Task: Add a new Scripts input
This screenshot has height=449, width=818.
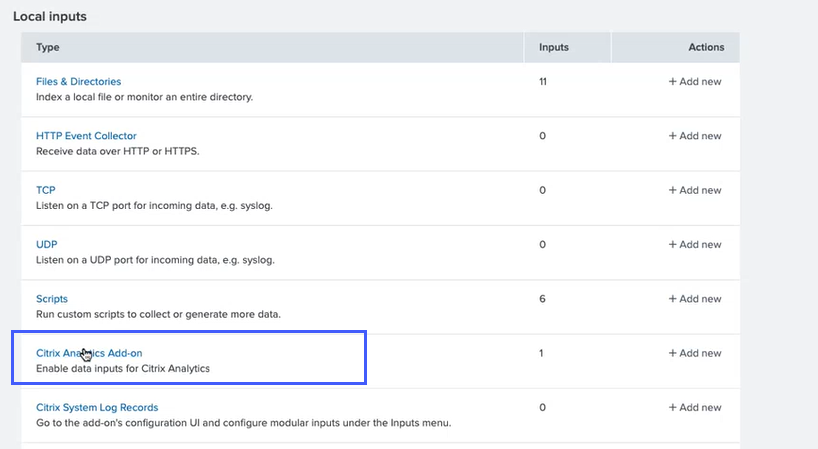Action: (695, 299)
